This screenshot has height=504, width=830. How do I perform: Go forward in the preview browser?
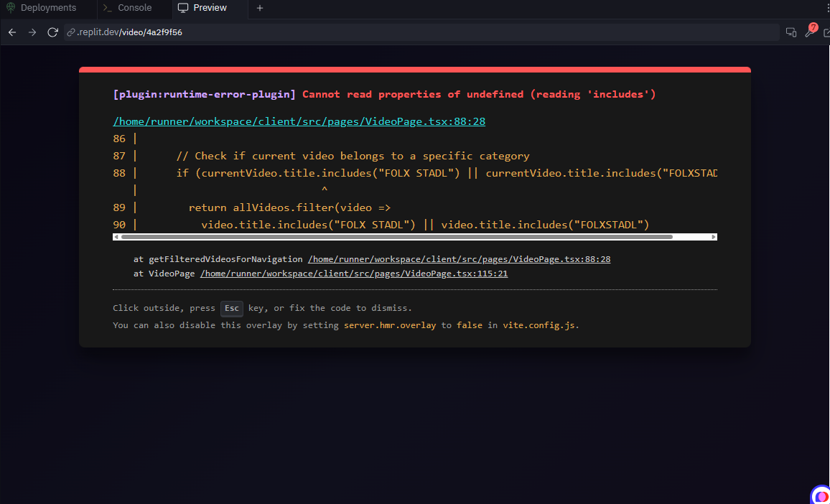tap(32, 32)
